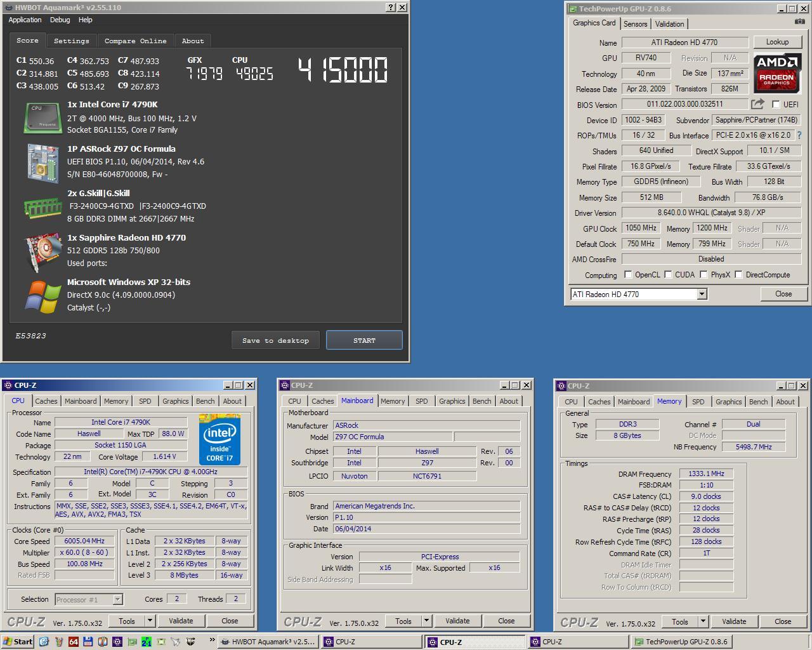
Task: Open Aquamark help question mark button
Action: pos(391,8)
